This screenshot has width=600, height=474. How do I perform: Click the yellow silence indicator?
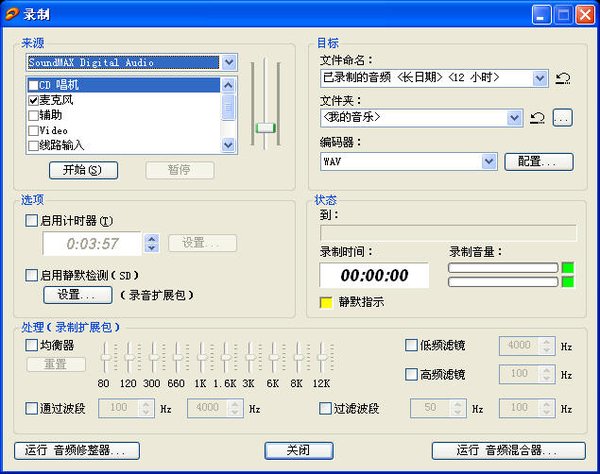pos(325,301)
